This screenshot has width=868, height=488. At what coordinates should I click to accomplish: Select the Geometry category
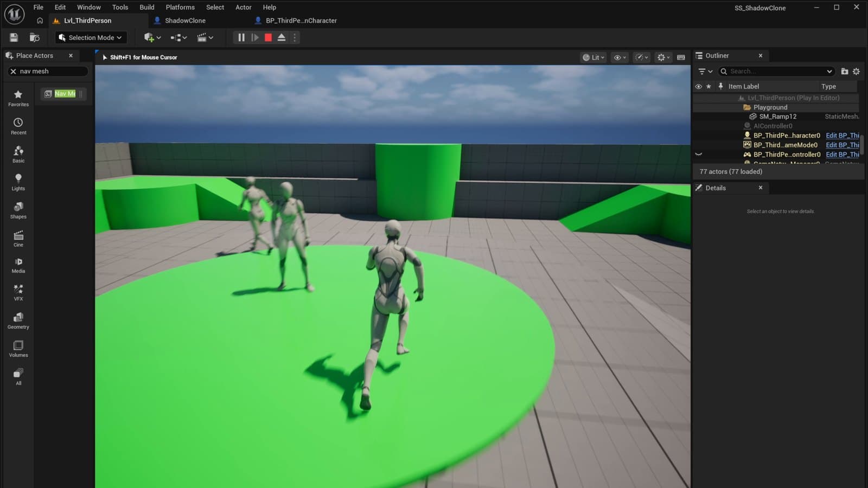(18, 321)
